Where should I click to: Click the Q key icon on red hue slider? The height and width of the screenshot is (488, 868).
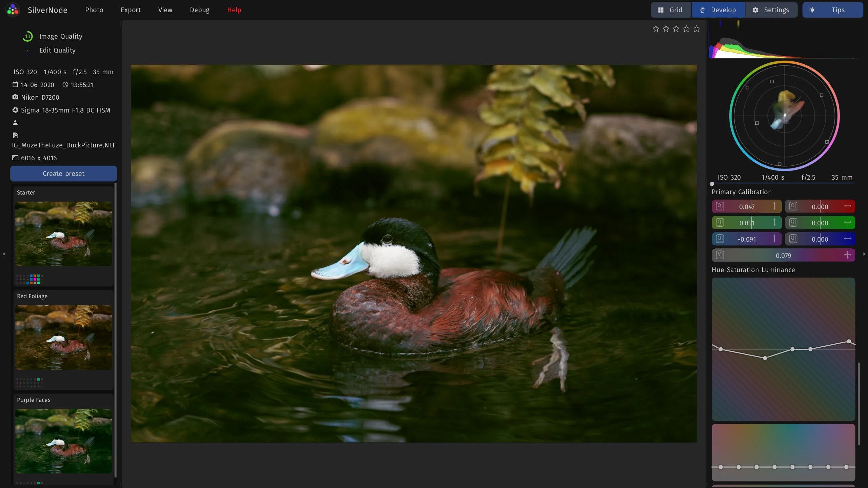click(x=720, y=206)
